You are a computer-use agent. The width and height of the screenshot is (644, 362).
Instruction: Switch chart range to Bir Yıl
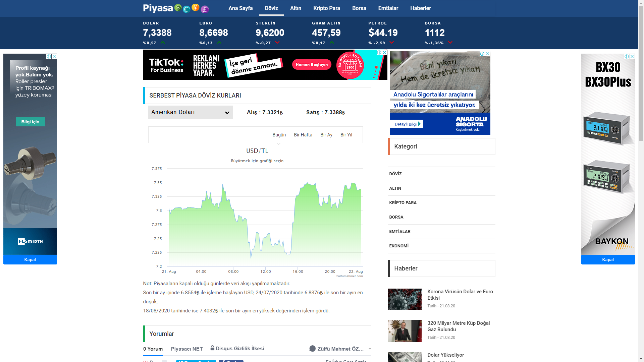click(x=346, y=135)
